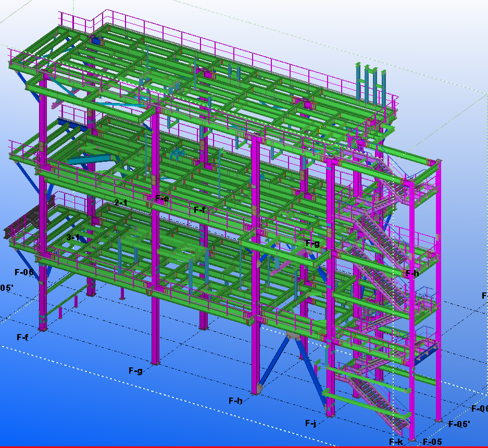Click the "F-05" grid label without prime

coord(432,442)
